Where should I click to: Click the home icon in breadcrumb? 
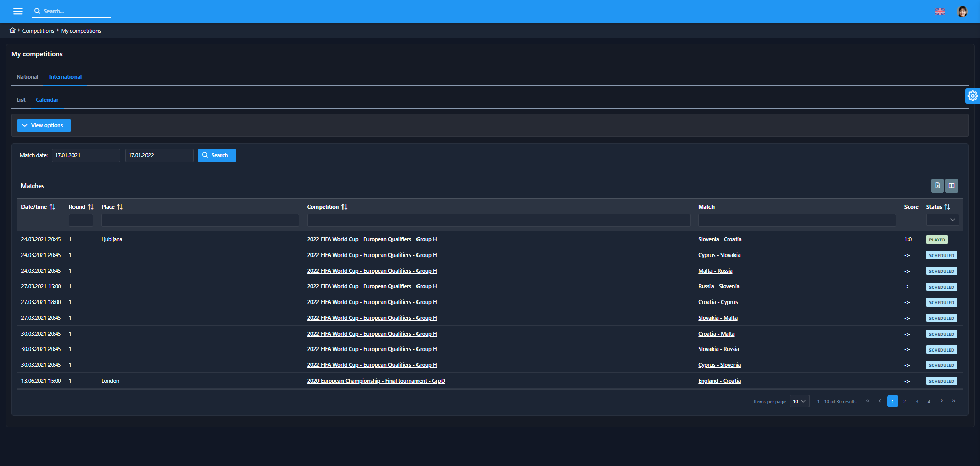(13, 30)
